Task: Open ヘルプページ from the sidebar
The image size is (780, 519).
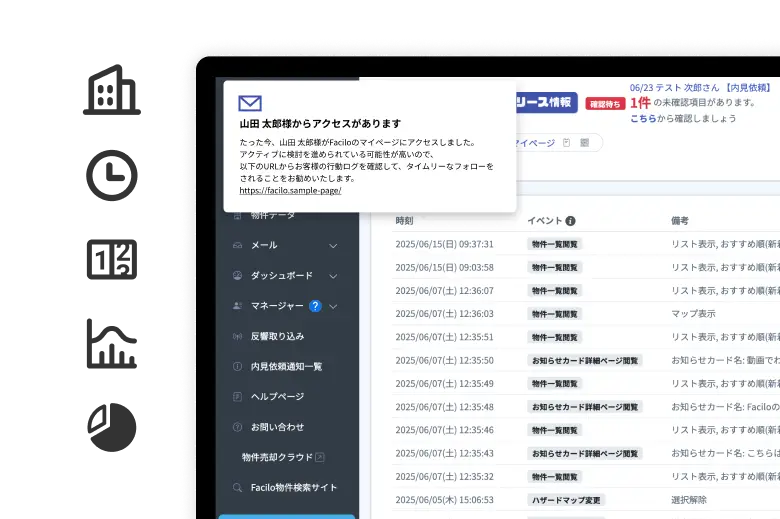Action: [277, 397]
